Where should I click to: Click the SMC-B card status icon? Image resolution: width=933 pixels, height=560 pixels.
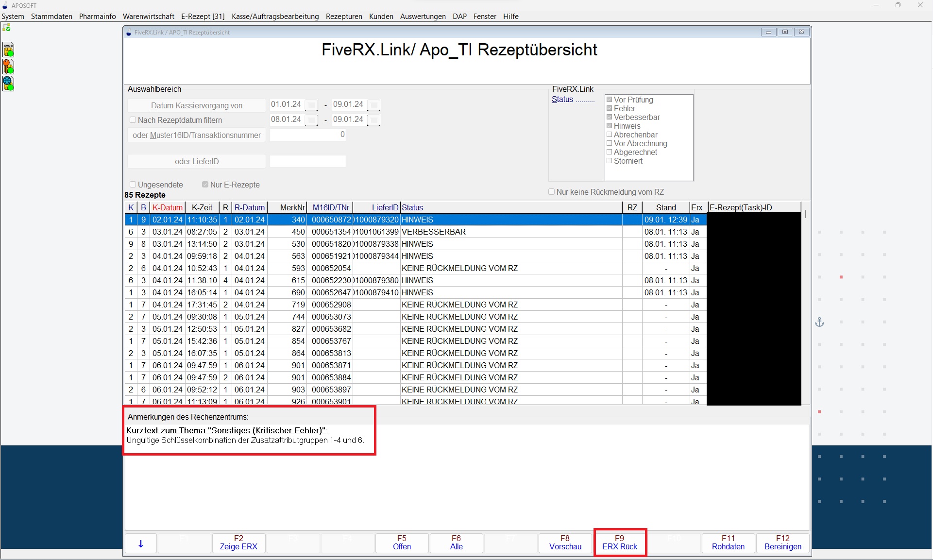pyautogui.click(x=8, y=50)
